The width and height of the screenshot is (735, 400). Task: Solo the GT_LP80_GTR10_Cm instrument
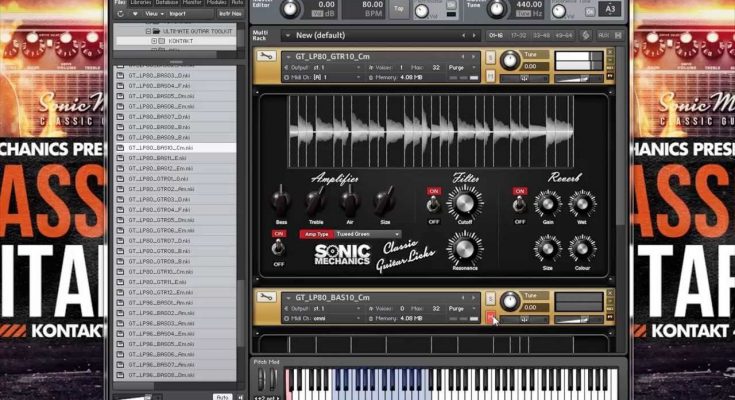490,56
